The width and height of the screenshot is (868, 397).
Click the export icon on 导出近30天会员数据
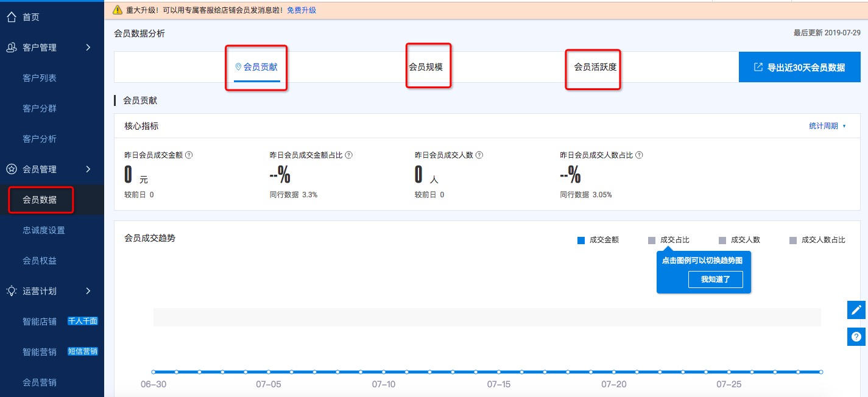pos(758,67)
